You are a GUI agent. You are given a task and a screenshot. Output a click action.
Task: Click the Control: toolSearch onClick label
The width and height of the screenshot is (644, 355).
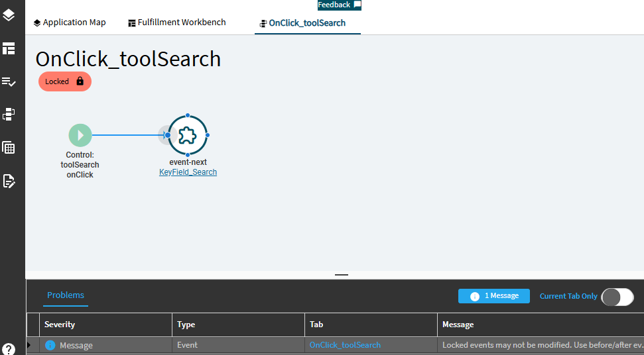tap(80, 165)
